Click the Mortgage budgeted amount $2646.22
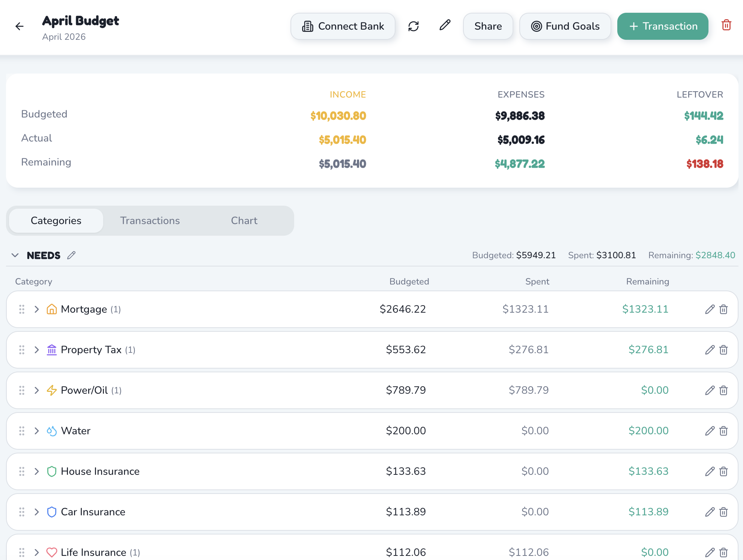Viewport: 743px width, 560px height. pos(403,309)
